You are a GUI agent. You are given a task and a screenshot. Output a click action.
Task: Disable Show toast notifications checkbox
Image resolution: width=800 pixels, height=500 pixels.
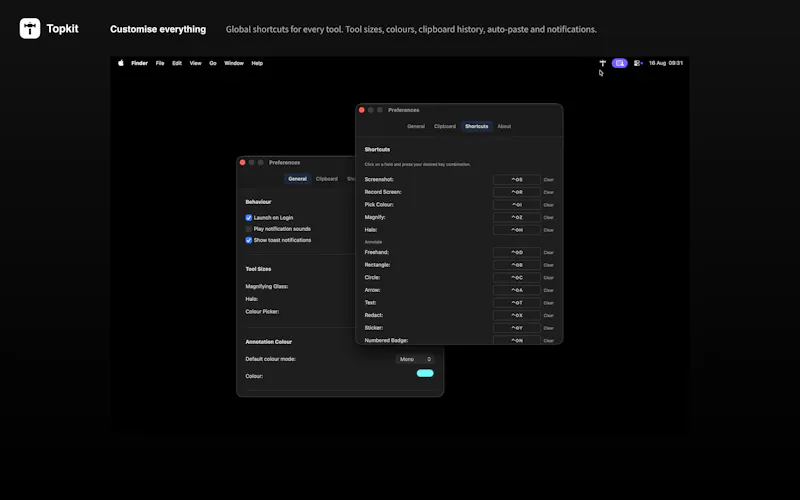pos(248,240)
